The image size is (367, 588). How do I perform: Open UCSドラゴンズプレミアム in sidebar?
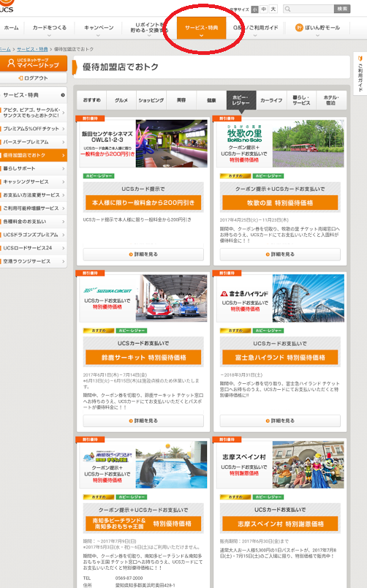[x=34, y=235]
